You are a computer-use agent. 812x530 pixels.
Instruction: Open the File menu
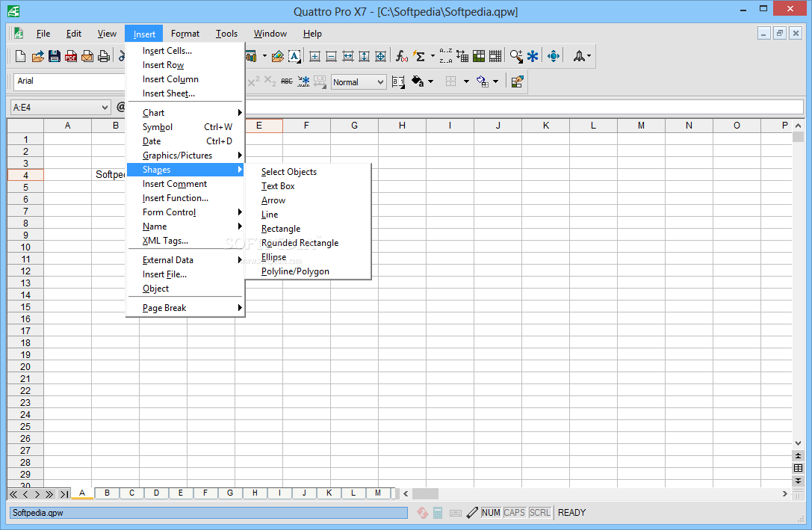pos(43,34)
